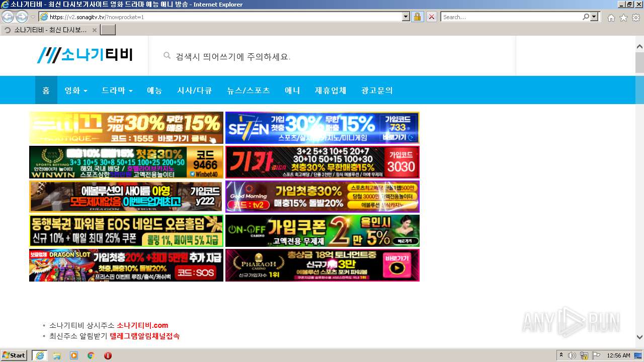This screenshot has width=644, height=362.
Task: Open the Favorites star icon
Action: point(623,18)
